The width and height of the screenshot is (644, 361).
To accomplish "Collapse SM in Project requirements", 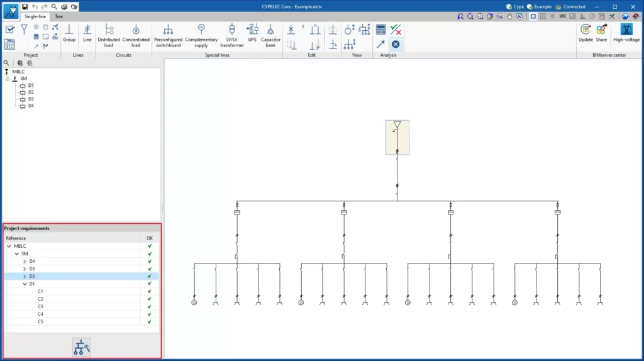I will point(17,254).
